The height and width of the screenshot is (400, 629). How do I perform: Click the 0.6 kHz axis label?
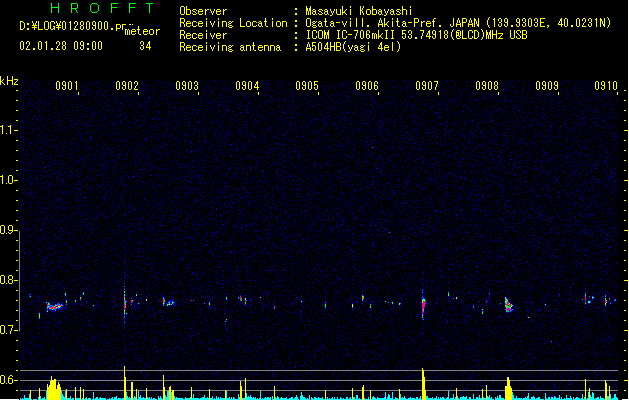pos(8,380)
